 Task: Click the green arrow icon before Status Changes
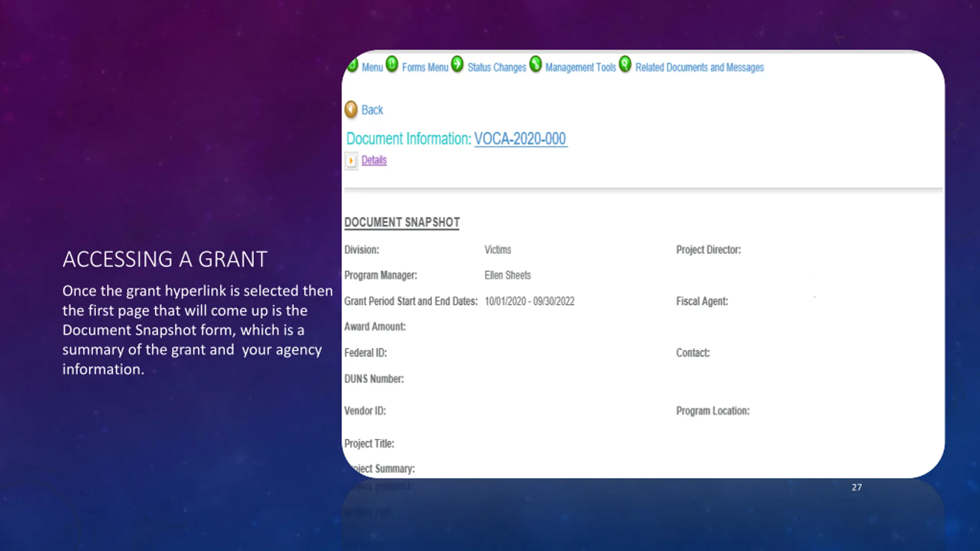click(457, 64)
